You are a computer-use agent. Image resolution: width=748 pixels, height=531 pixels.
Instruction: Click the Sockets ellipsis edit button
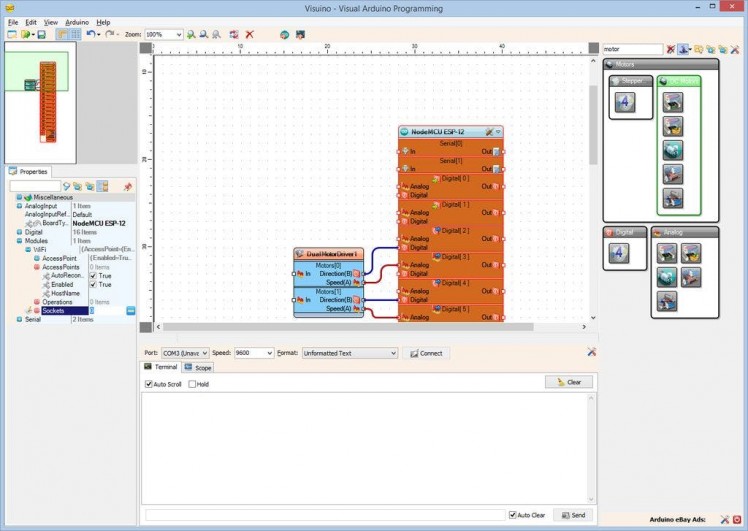tap(130, 311)
